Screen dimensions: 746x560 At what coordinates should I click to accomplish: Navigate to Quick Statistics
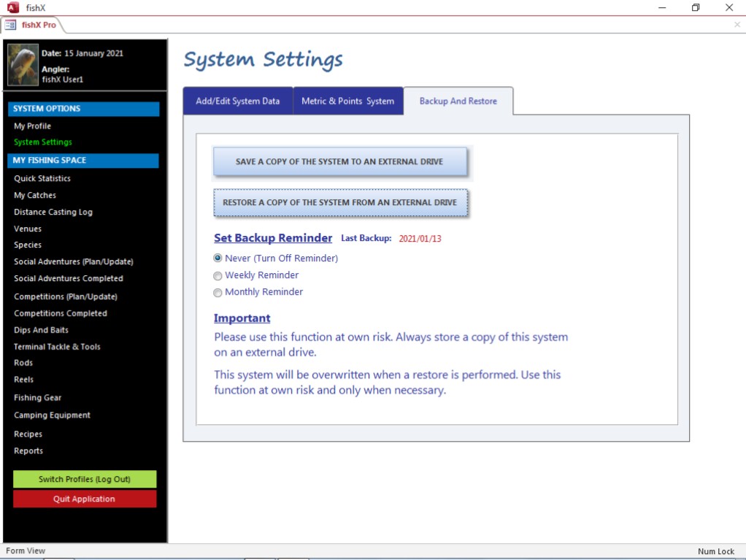coord(42,179)
